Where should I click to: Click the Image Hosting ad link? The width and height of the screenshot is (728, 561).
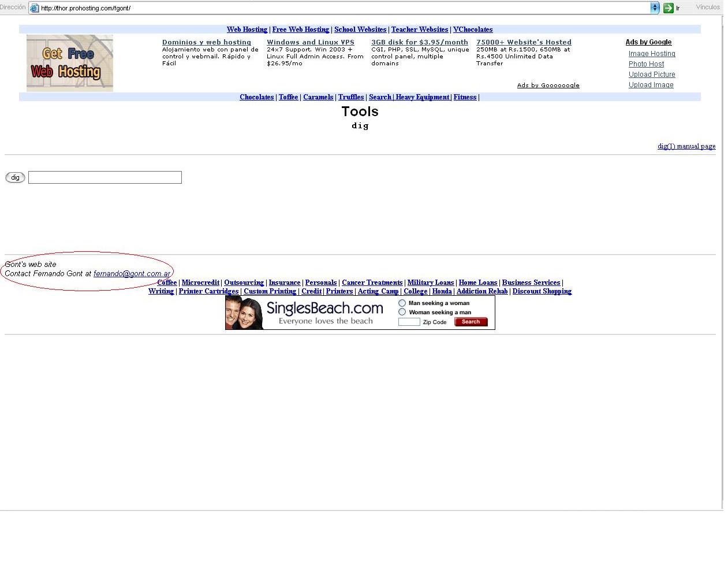pyautogui.click(x=652, y=54)
